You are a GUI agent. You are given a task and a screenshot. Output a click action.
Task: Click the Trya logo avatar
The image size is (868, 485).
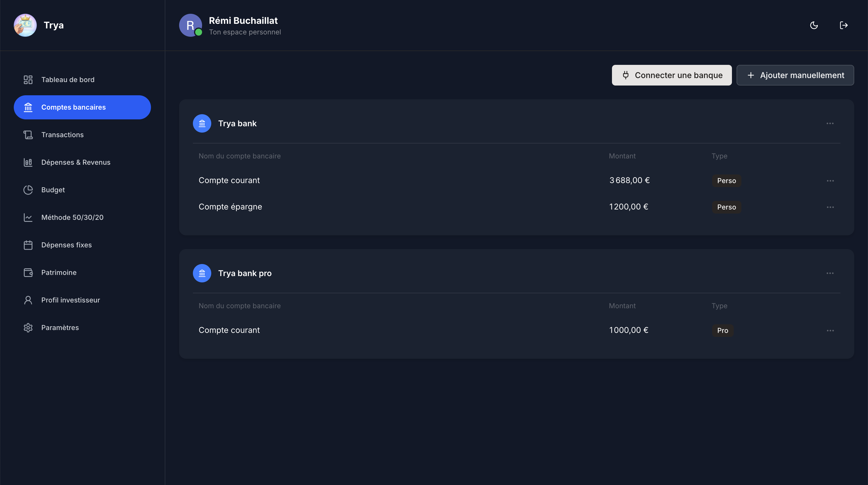25,25
